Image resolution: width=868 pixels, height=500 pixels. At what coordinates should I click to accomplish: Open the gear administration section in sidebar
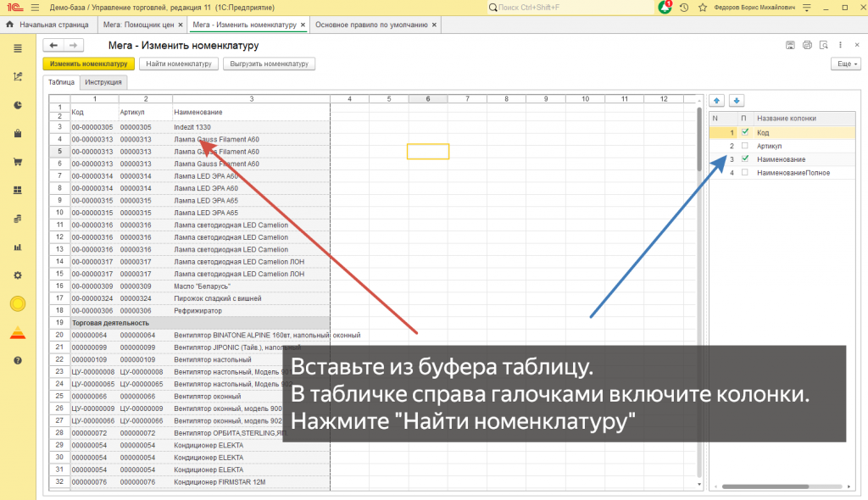(18, 275)
